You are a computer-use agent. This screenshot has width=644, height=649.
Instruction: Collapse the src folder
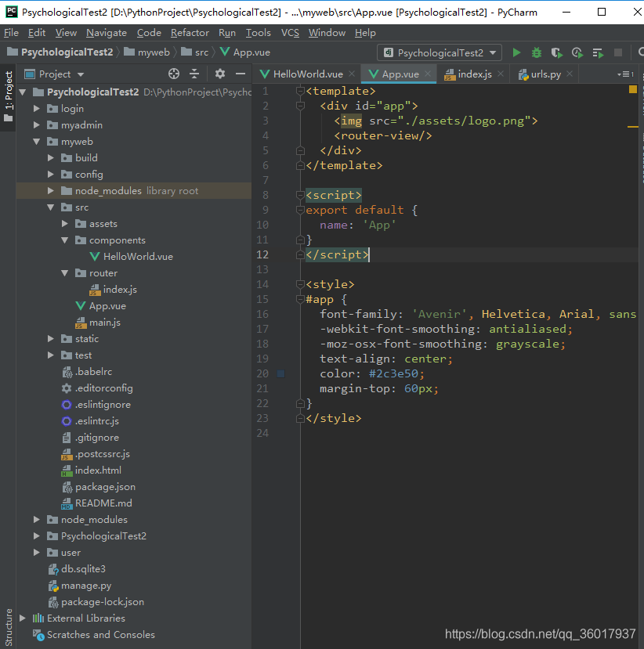tap(50, 207)
